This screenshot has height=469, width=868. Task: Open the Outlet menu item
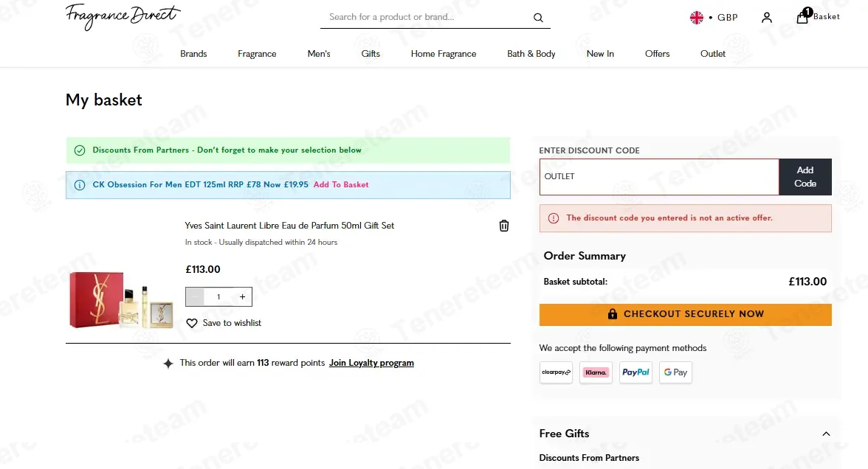point(712,54)
